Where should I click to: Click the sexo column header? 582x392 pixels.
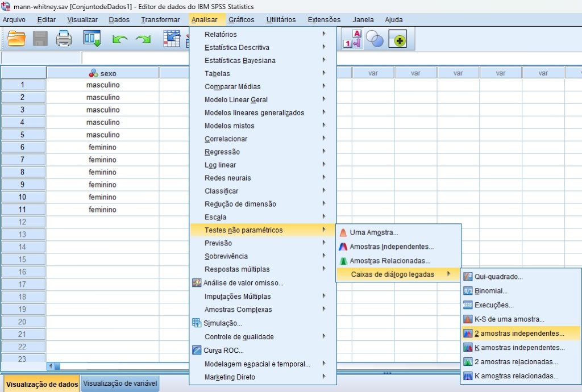coord(102,73)
